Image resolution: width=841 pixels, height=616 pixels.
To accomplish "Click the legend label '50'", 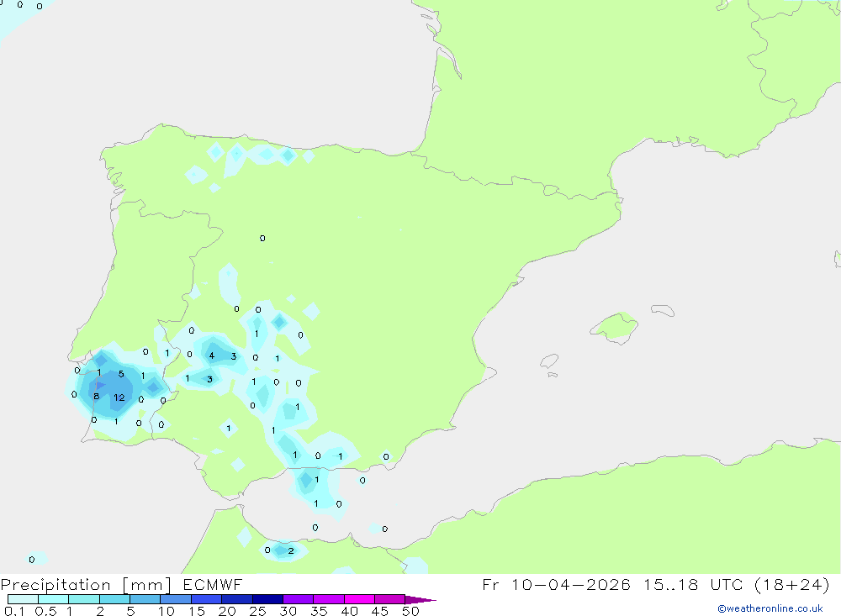I will point(410,611).
